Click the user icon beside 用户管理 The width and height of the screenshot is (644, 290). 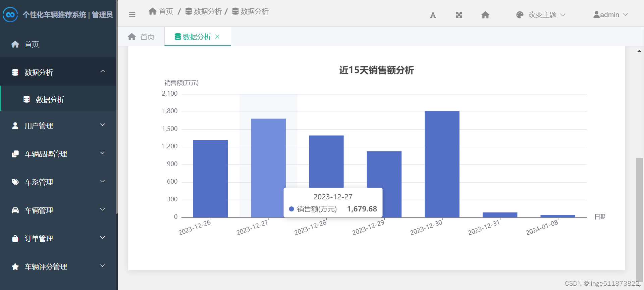tap(15, 126)
